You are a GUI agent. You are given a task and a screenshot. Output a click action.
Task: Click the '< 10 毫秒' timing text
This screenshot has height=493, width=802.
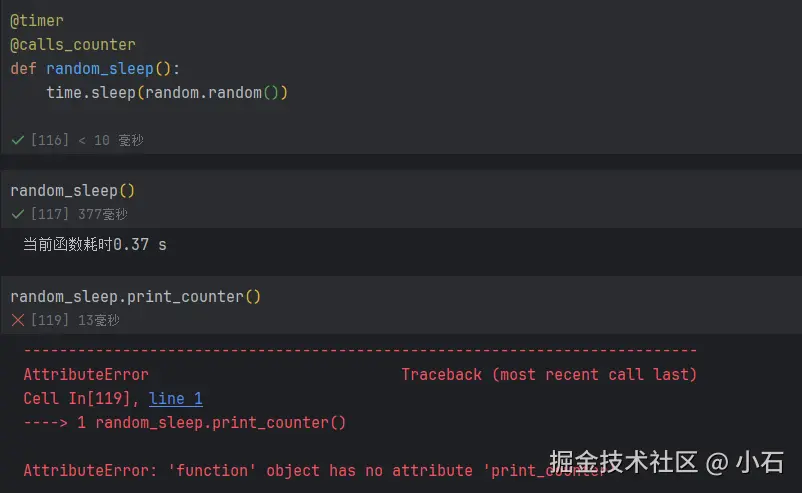pyautogui.click(x=111, y=140)
